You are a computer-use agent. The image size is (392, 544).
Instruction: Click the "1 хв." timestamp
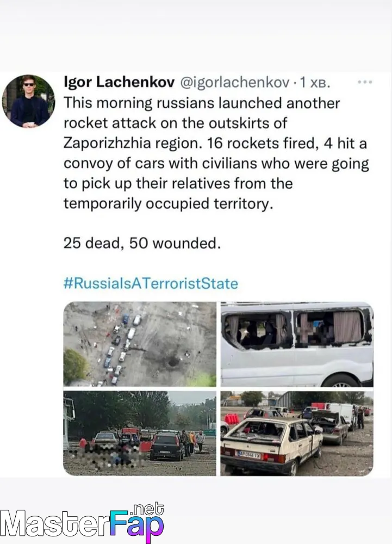(x=315, y=83)
